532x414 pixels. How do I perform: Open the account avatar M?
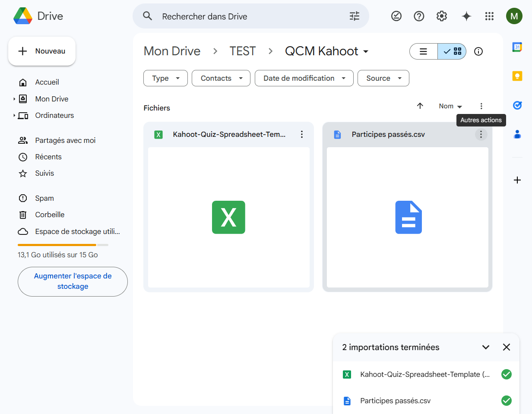[x=514, y=16]
